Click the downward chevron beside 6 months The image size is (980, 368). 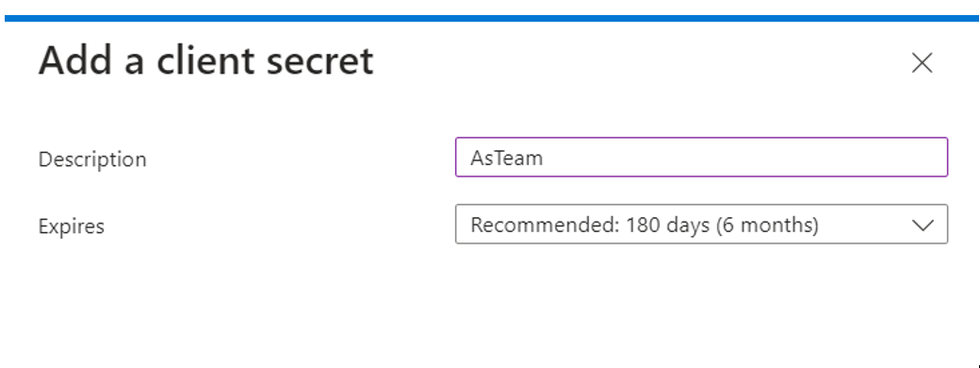point(923,225)
